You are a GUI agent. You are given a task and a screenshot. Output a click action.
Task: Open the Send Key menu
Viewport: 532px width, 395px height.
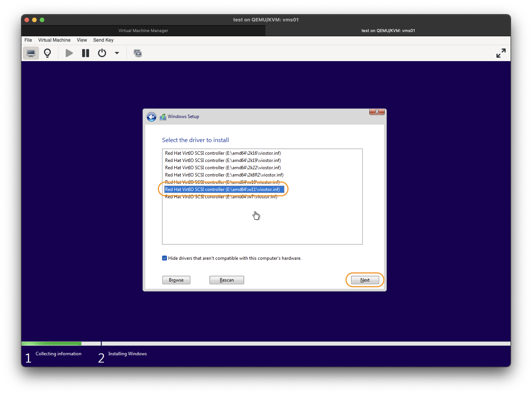(103, 40)
